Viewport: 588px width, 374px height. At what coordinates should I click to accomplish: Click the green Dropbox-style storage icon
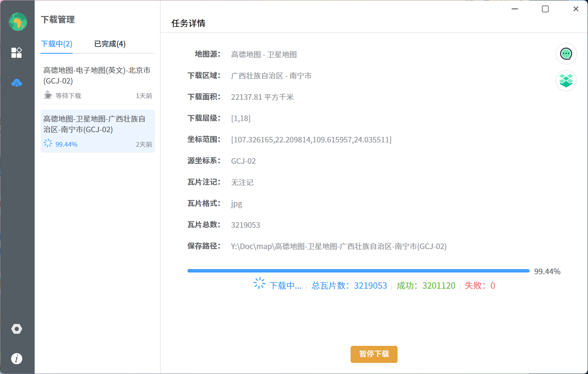pyautogui.click(x=566, y=80)
